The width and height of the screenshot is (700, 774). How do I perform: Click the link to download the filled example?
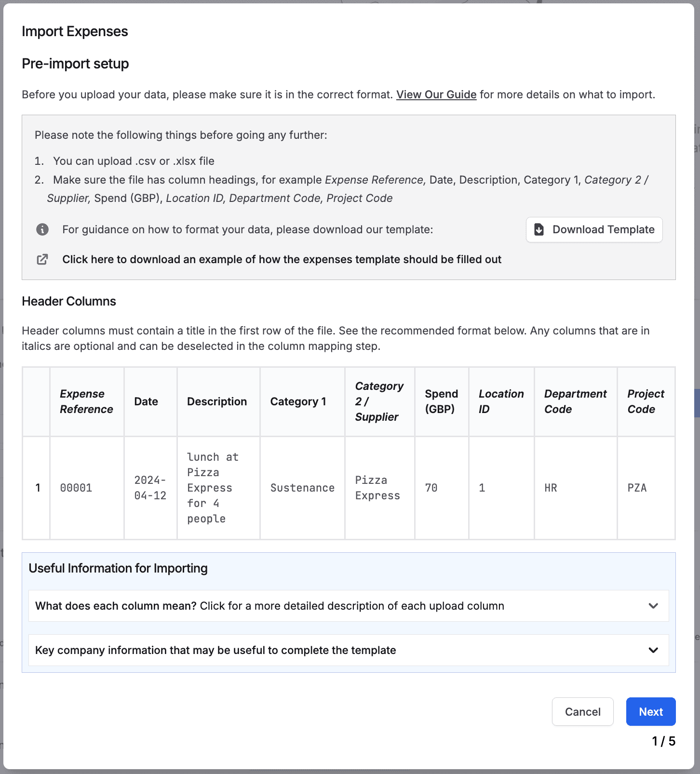click(282, 259)
